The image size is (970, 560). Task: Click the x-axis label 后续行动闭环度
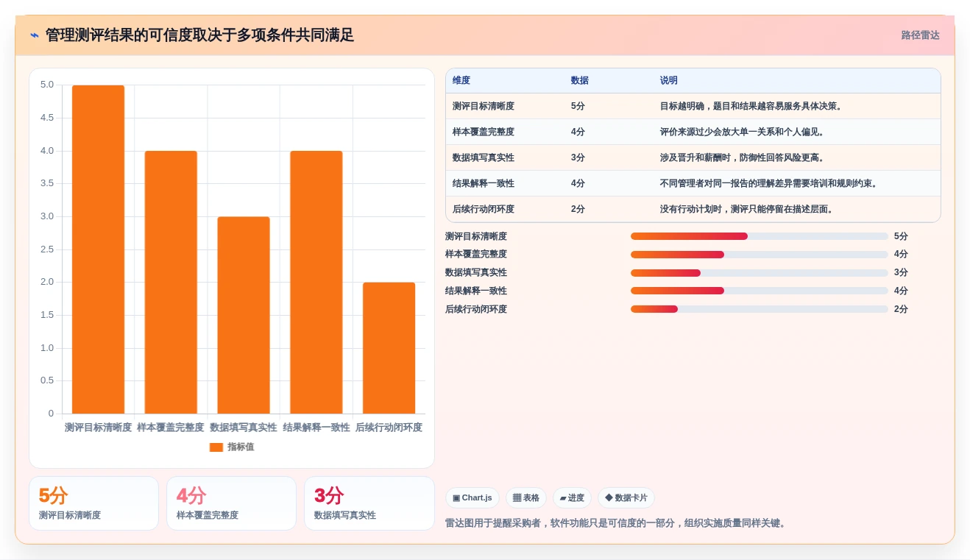point(389,428)
